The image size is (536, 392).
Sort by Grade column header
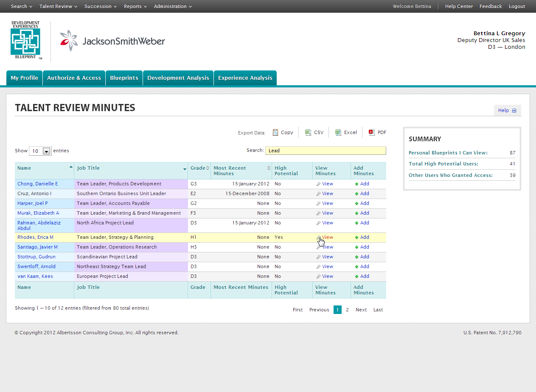point(199,171)
